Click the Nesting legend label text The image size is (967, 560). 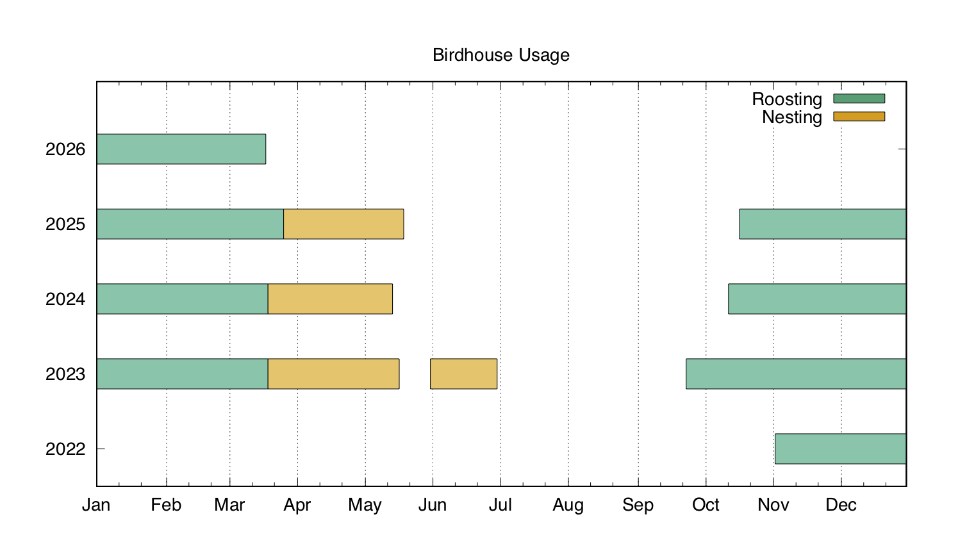(791, 117)
